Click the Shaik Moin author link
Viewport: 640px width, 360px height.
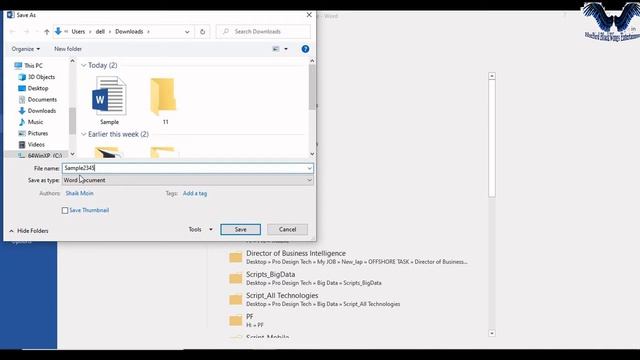80,193
